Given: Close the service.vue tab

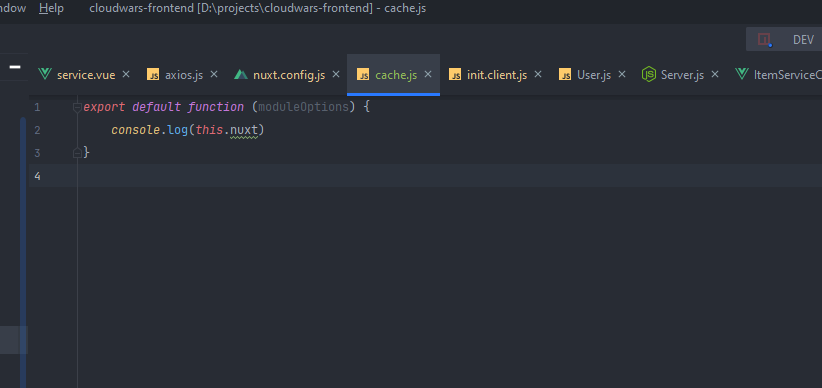Looking at the screenshot, I should [x=126, y=74].
